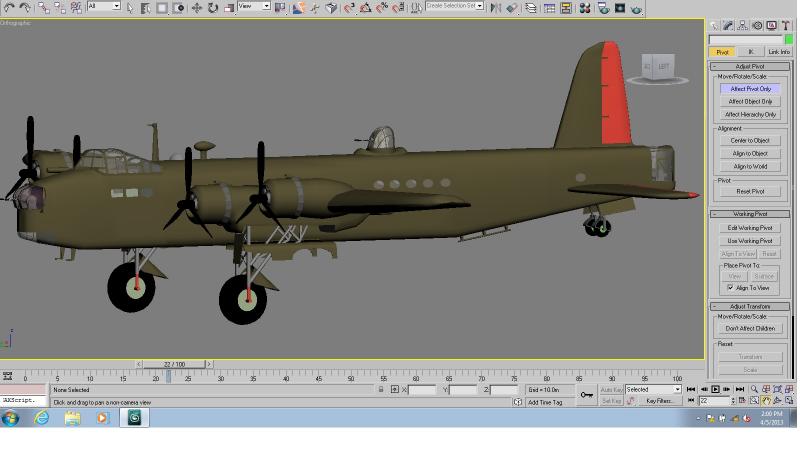The image size is (800, 450).
Task: Collapse the Working Pivot rollout
Action: pyautogui.click(x=750, y=214)
